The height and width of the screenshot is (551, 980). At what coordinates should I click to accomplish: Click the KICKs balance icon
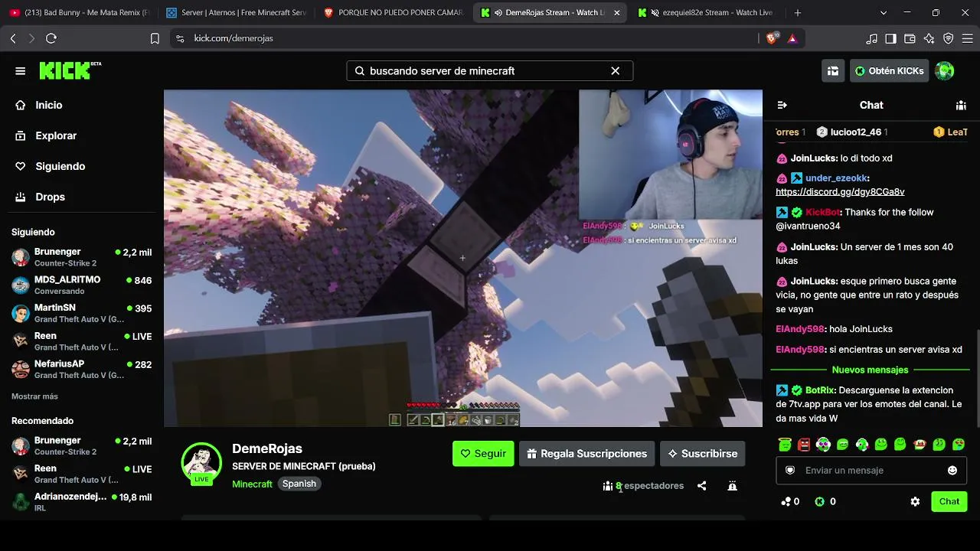(x=819, y=501)
